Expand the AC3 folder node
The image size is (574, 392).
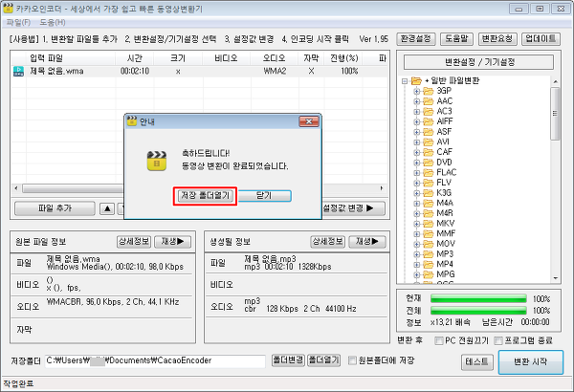(x=416, y=112)
